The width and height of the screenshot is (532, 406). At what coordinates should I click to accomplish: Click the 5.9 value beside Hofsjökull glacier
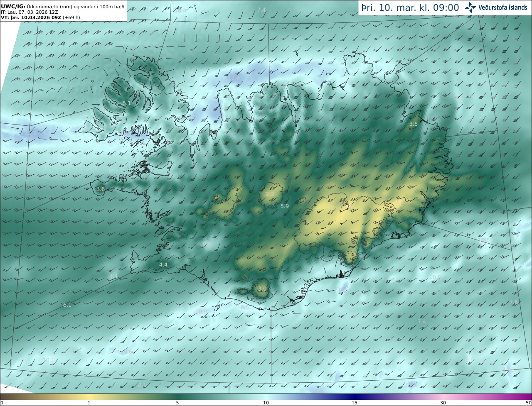pyautogui.click(x=284, y=206)
